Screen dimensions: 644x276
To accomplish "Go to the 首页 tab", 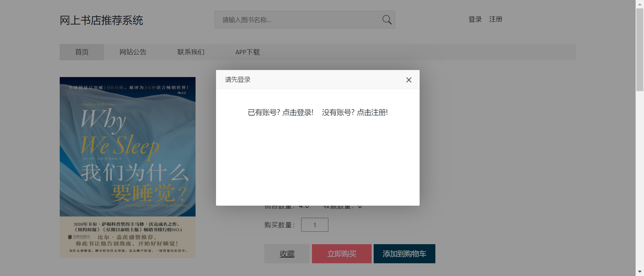I will [82, 52].
